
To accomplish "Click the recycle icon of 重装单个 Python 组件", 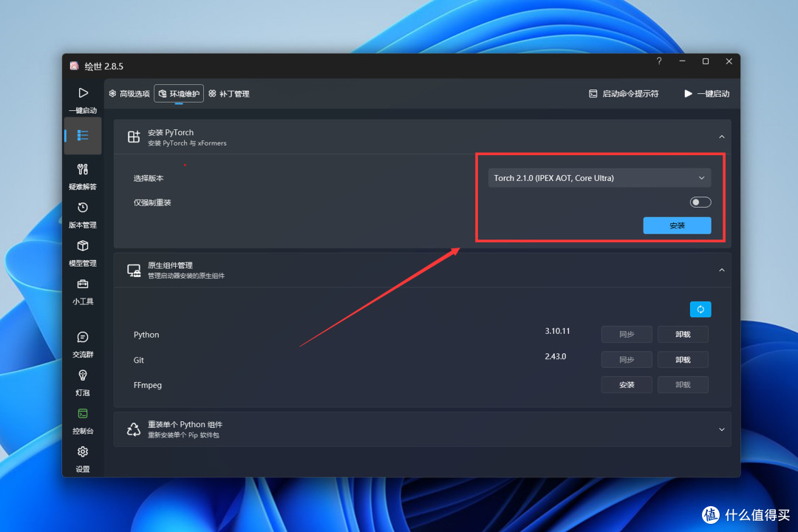I will click(134, 429).
